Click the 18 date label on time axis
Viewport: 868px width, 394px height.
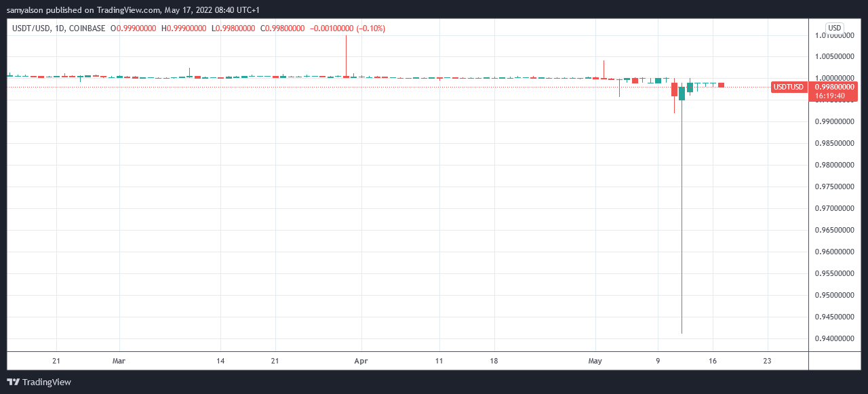[494, 361]
